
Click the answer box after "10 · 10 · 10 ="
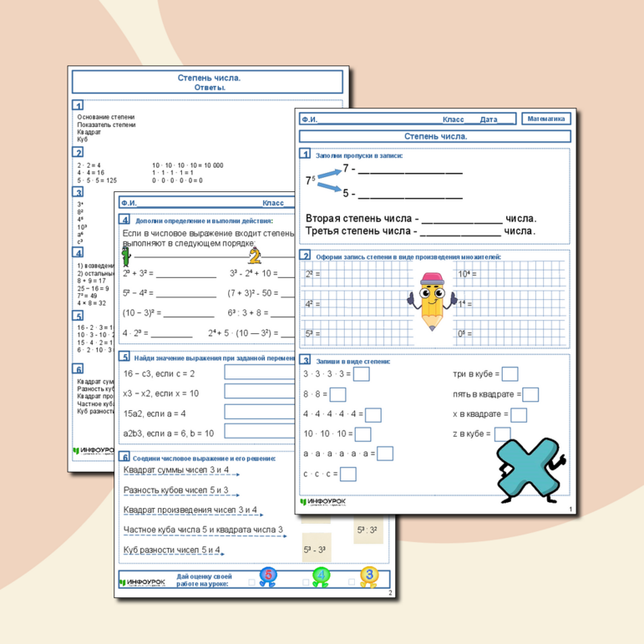coord(363,434)
